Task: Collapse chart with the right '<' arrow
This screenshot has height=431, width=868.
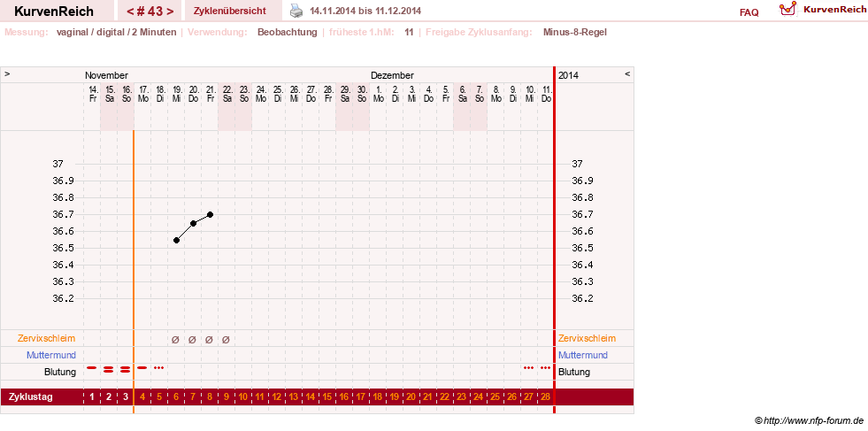Action: click(x=627, y=73)
